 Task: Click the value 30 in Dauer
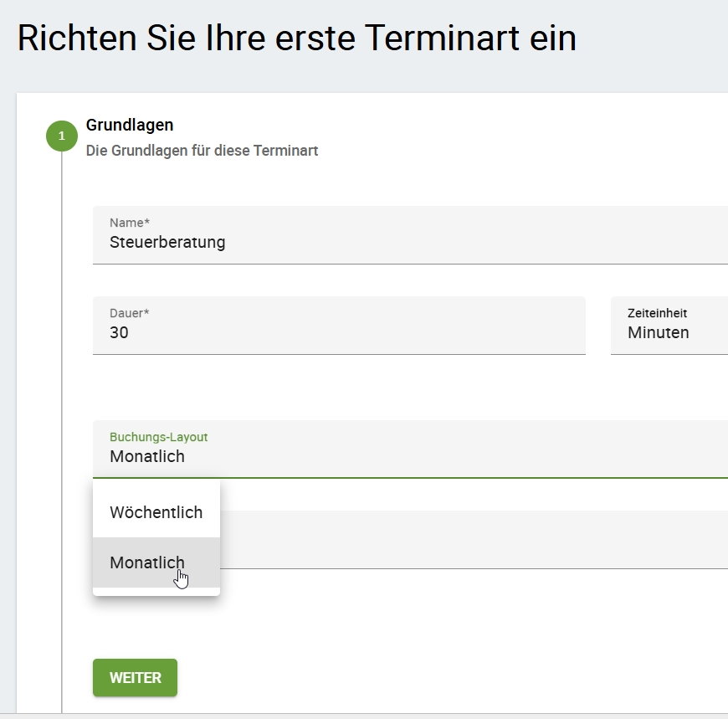119,332
